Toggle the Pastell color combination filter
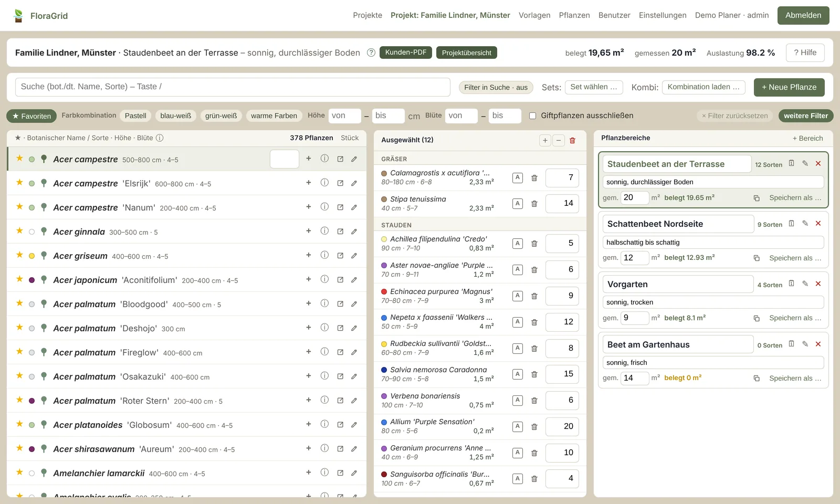840x504 pixels. tap(135, 116)
